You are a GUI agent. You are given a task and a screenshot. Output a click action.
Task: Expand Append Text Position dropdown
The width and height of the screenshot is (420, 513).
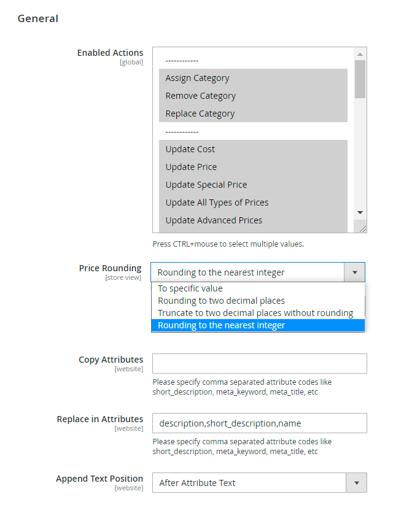click(356, 483)
